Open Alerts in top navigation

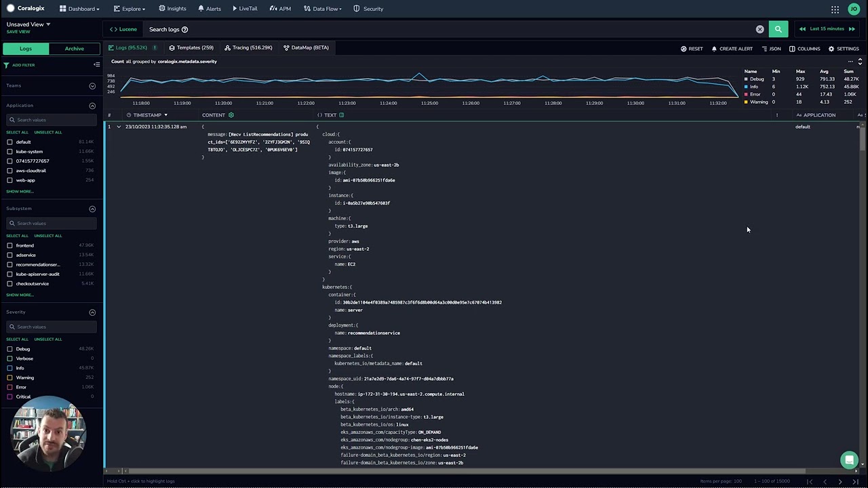209,9
